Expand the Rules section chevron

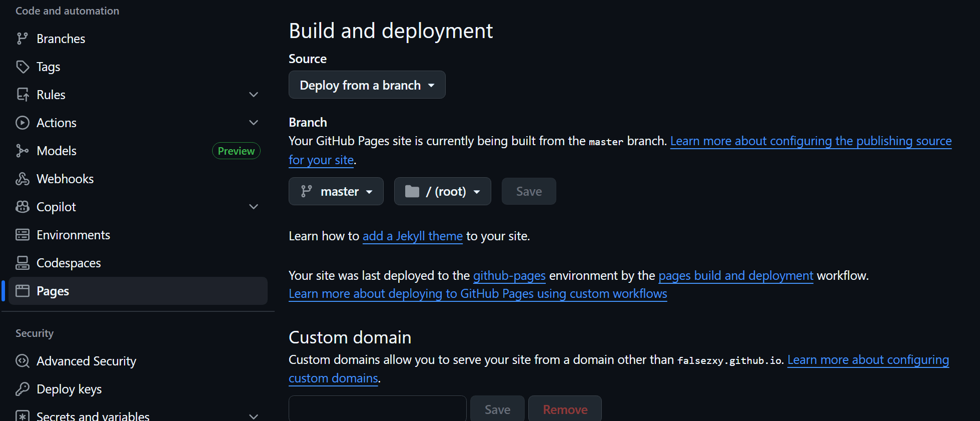254,95
